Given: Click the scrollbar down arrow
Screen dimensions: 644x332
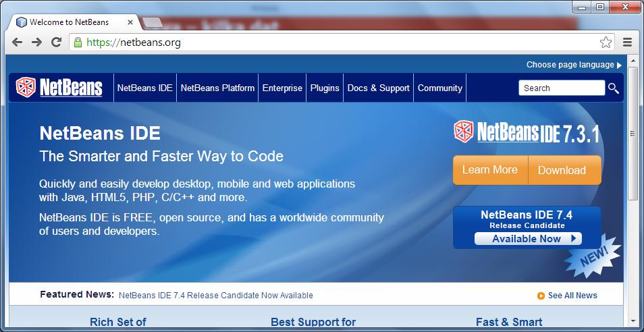Looking at the screenshot, I should pos(633,321).
